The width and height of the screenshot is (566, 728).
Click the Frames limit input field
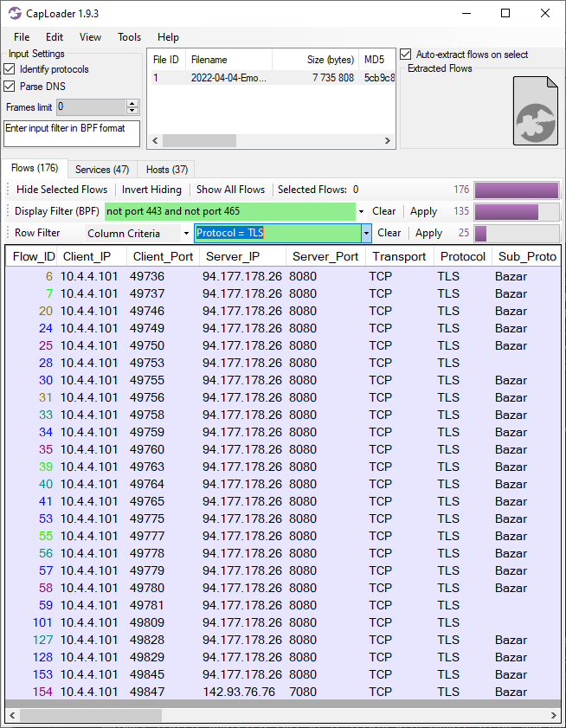click(x=91, y=107)
